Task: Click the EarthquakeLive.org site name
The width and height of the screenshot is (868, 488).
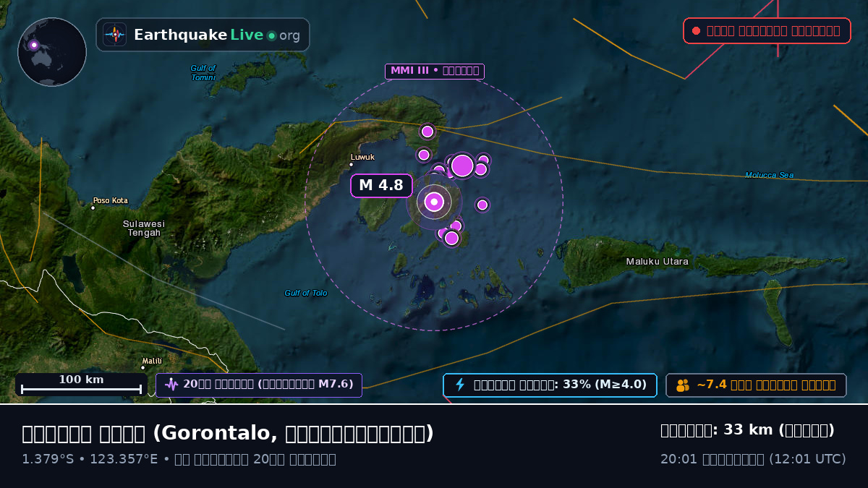Action: pos(217,35)
